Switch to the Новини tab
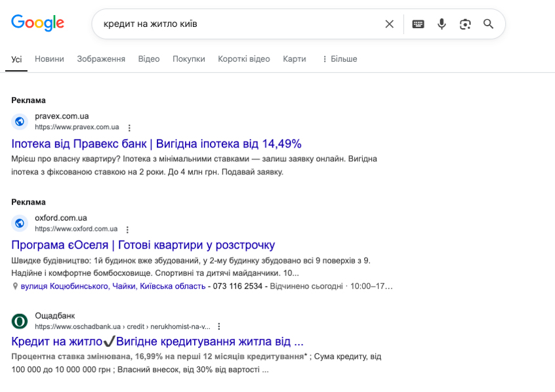This screenshot has height=392, width=555. tap(49, 59)
